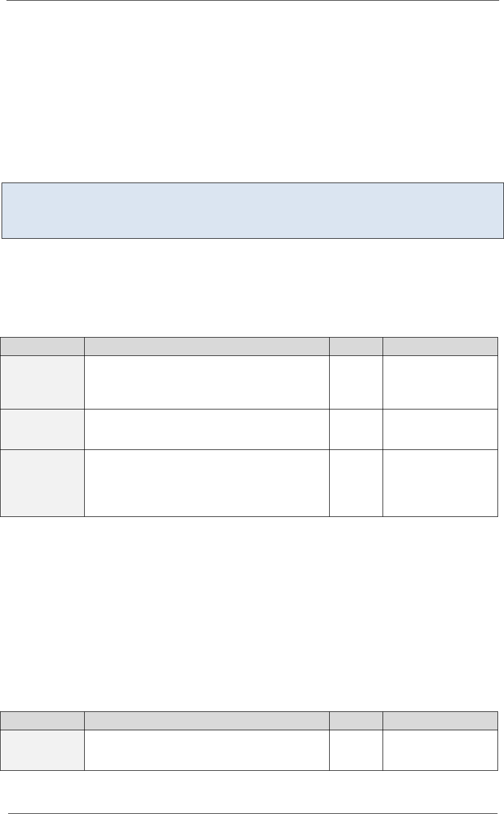This screenshot has height=814, width=504.
Task: Click the grey first-column cell in upper table's middle body row
Action: click(43, 429)
